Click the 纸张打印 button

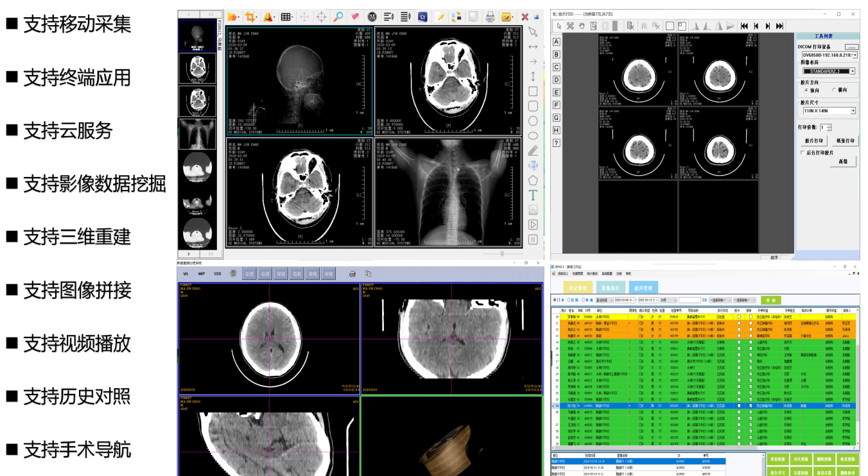click(845, 141)
